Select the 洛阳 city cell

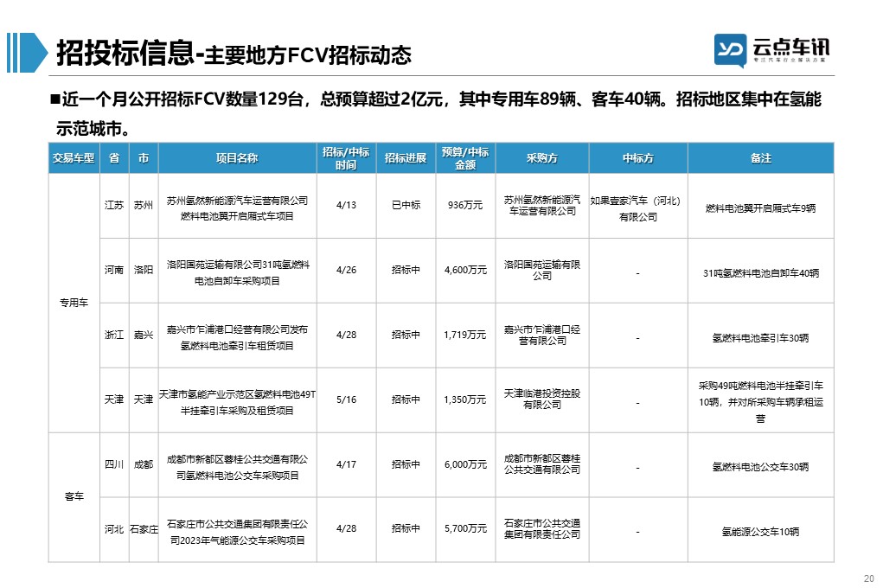[x=144, y=271]
